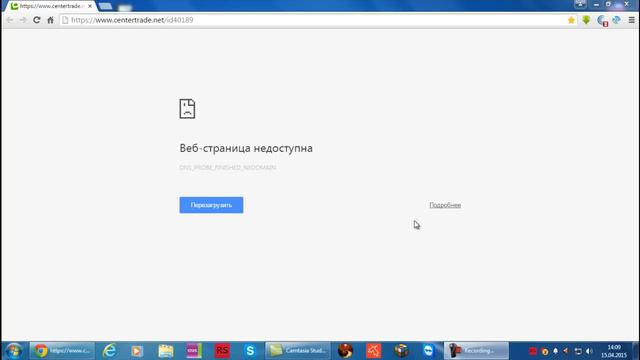The image size is (640, 360).
Task: Click the orange tray icon
Action: point(544,351)
